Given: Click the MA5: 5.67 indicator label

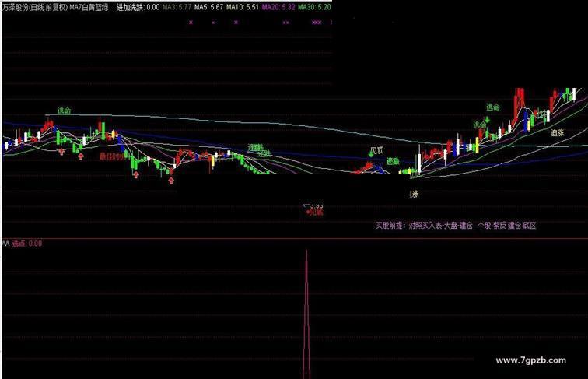Looking at the screenshot, I should [208, 7].
